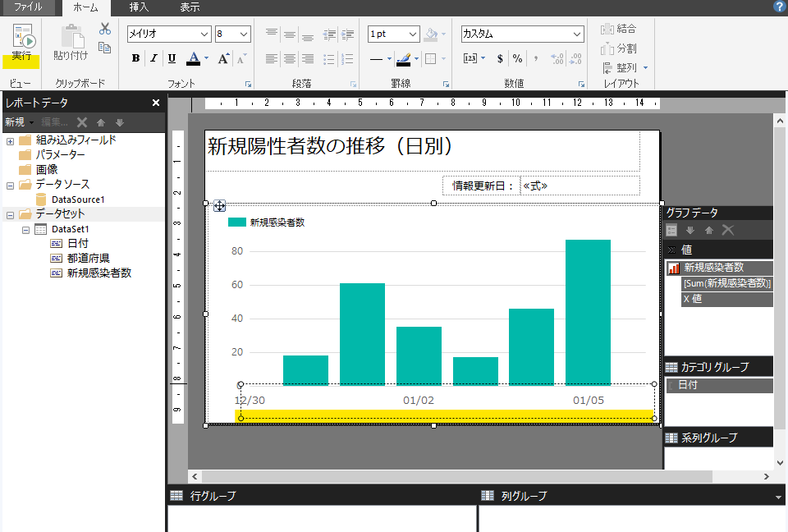The height and width of the screenshot is (532, 788).
Task: Click the 整列 layout button
Action: tap(625, 67)
